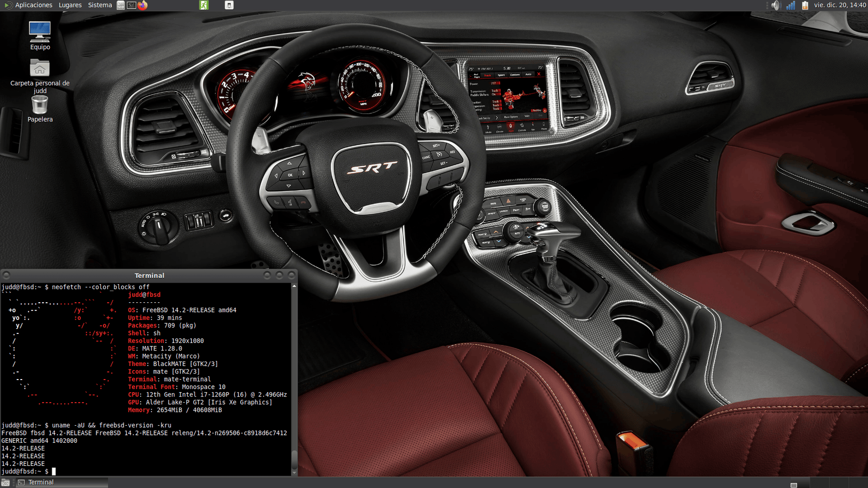
Task: Click the 'Theme: BlackMATE [GTK2/3]' line
Action: 173,364
